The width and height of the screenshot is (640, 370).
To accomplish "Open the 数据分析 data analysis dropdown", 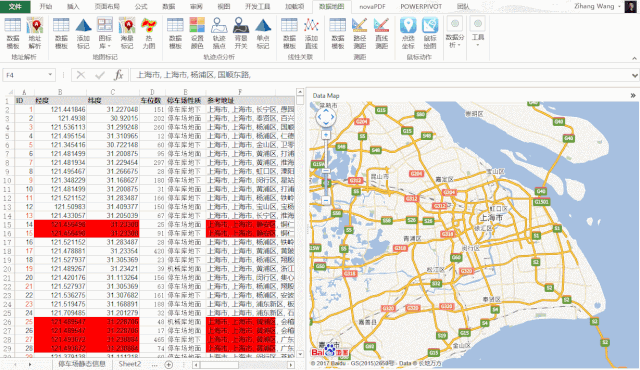I will tap(455, 33).
